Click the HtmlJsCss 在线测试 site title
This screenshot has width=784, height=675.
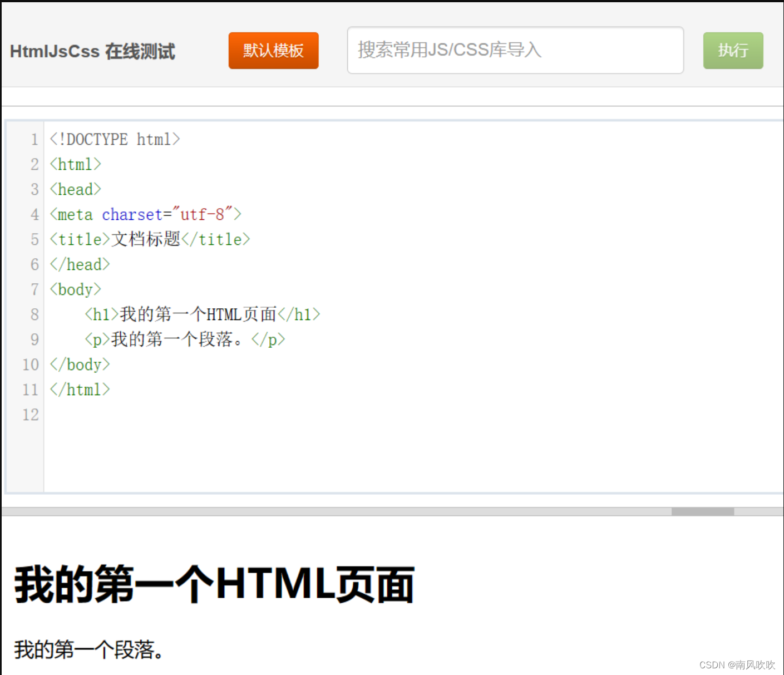(92, 51)
